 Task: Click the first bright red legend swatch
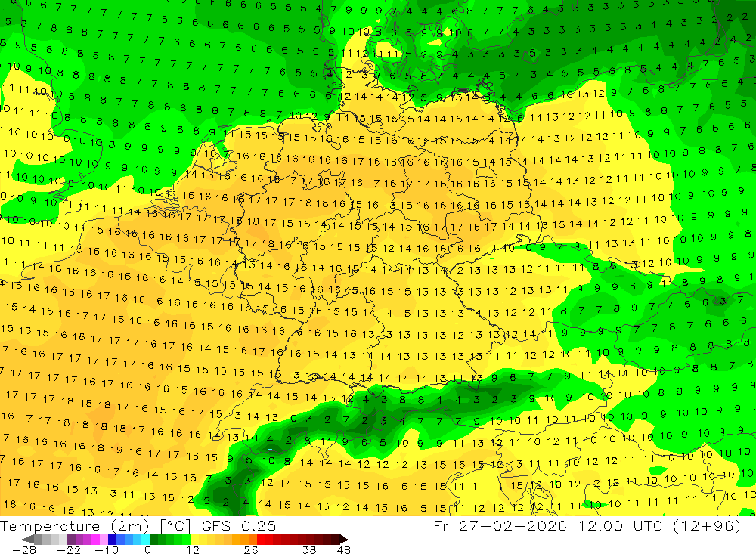pos(261,539)
